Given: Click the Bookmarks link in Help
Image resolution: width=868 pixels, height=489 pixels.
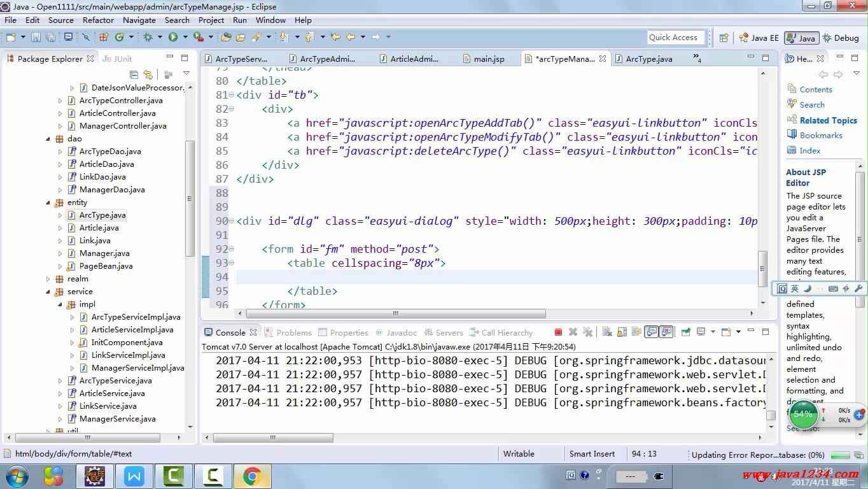Looking at the screenshot, I should point(821,135).
